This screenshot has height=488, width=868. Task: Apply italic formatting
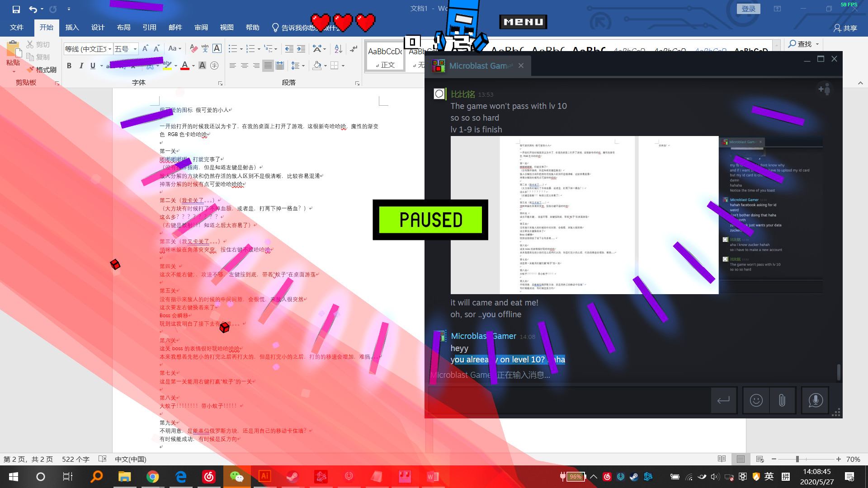click(x=81, y=66)
